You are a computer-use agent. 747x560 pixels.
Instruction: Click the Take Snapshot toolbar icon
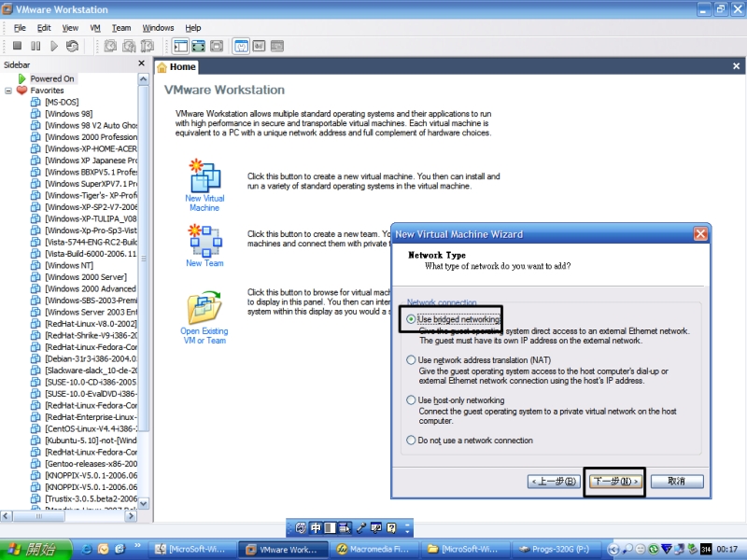click(x=110, y=46)
